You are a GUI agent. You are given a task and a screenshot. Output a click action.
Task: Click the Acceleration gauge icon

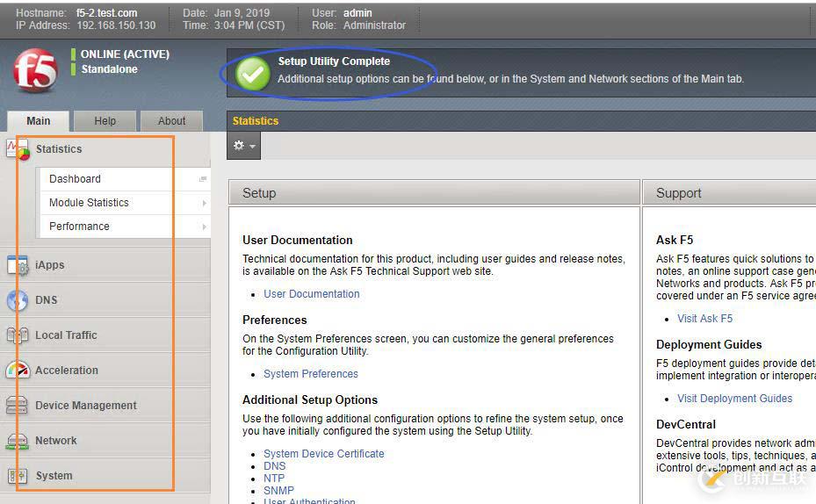(x=18, y=371)
